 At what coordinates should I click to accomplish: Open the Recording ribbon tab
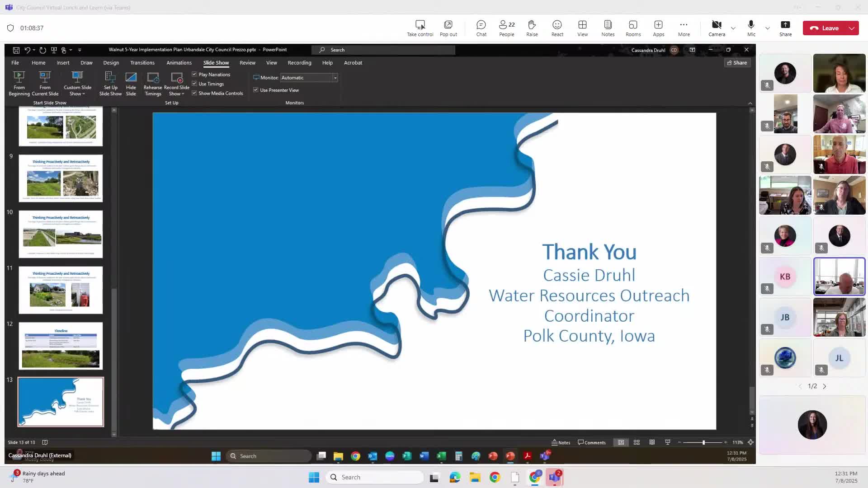click(299, 63)
